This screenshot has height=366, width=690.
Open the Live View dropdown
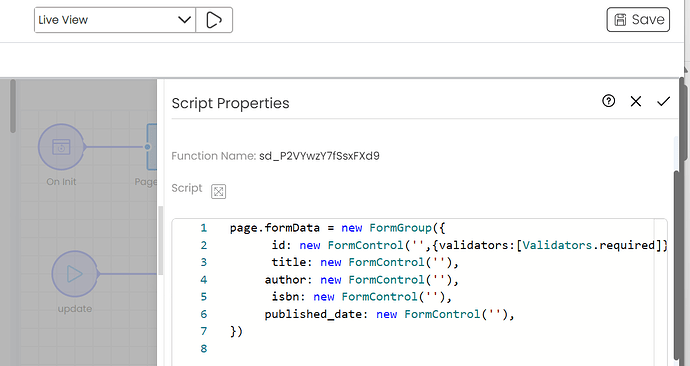[115, 20]
